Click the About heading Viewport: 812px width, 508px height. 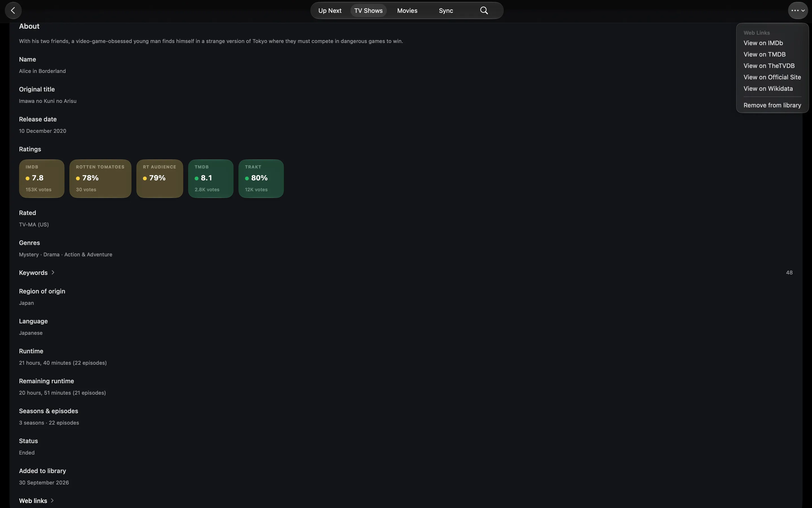pos(29,26)
